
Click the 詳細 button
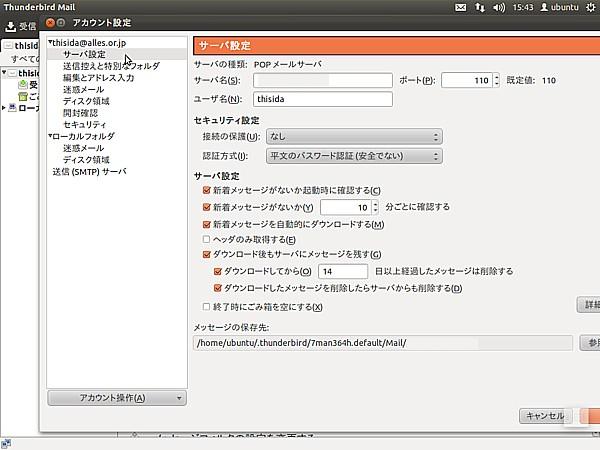point(589,305)
